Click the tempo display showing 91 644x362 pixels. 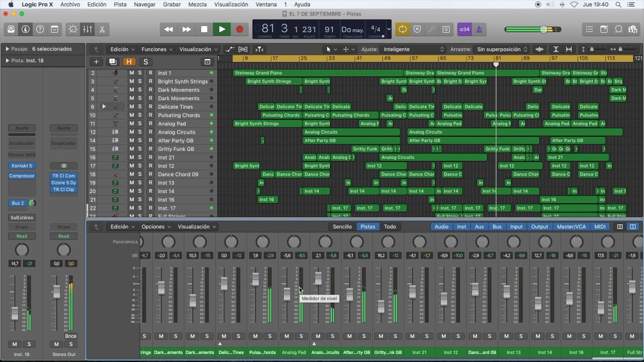coord(330,29)
